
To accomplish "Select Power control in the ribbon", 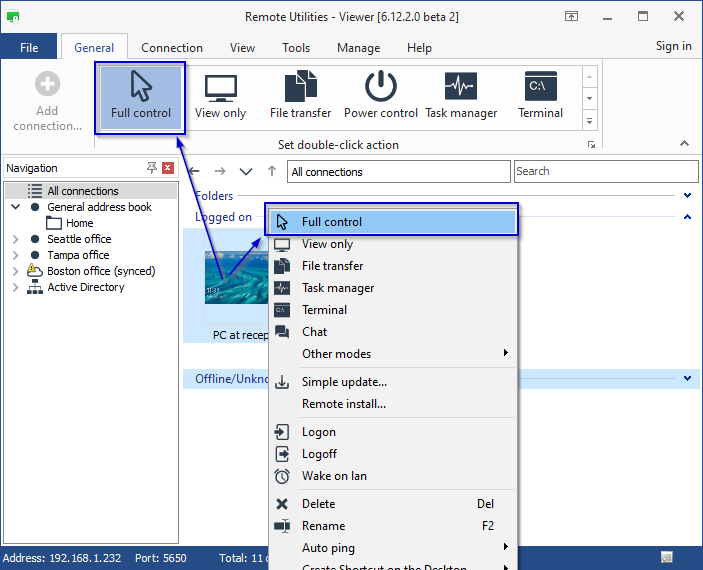I will coord(380,96).
